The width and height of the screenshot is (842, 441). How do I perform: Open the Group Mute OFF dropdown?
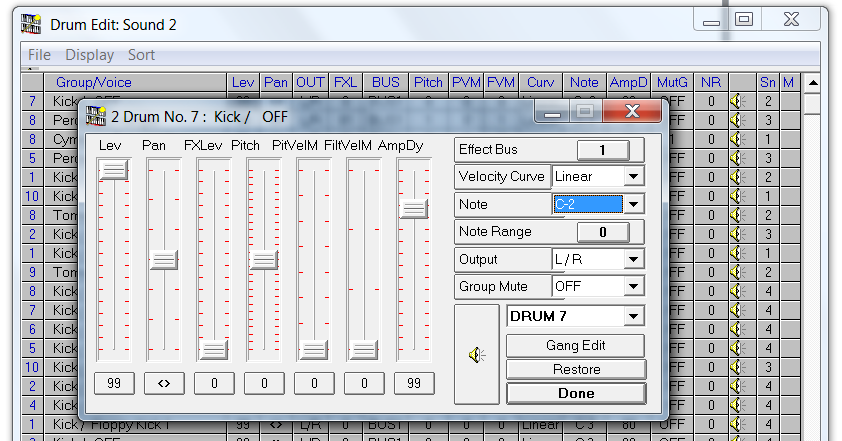click(x=632, y=287)
